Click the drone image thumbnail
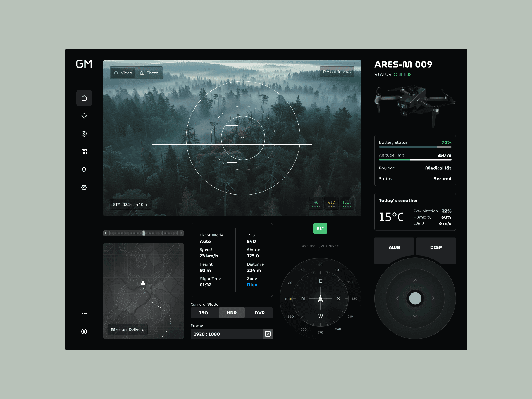 point(415,106)
